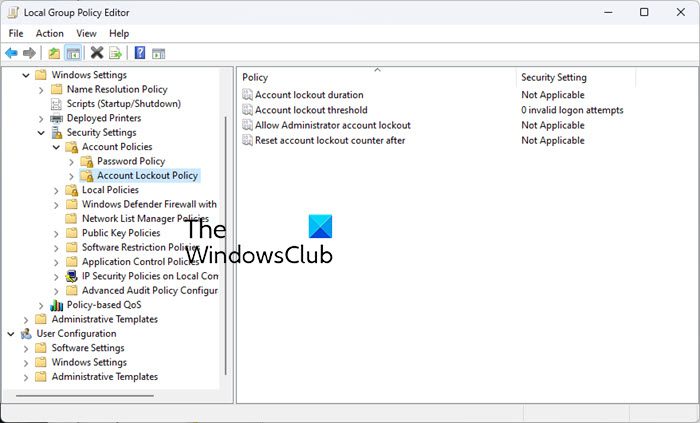Click the Name Resolution Policy folder icon

(x=56, y=89)
